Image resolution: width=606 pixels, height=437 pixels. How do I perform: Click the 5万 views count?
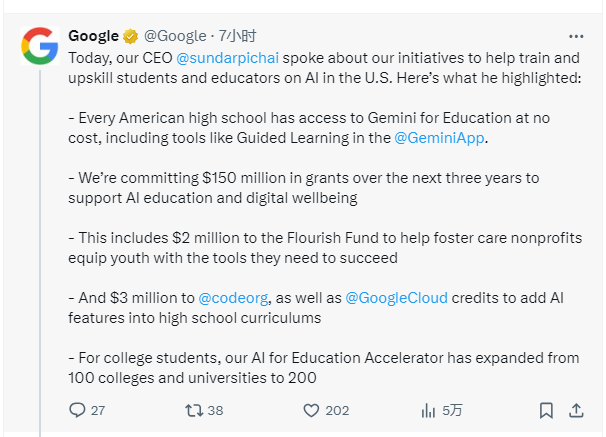452,410
